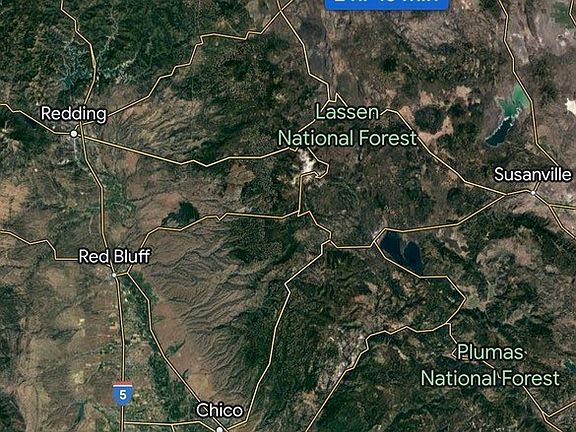
Task: Click the Redding city marker dot
Action: [74, 134]
